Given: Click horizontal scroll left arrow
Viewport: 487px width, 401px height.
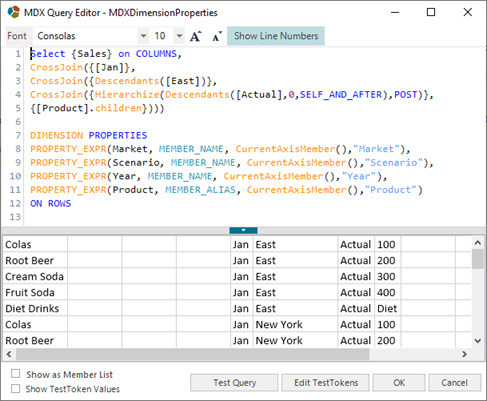Looking at the screenshot, I should [x=9, y=354].
